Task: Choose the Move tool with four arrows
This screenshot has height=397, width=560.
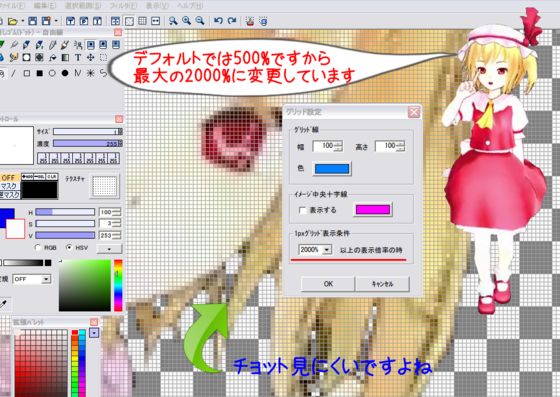Action: click(90, 57)
